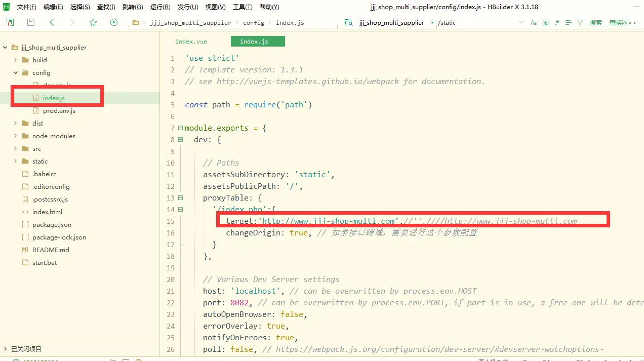Go back with the left arrow
The height and width of the screenshot is (361, 644).
52,22
